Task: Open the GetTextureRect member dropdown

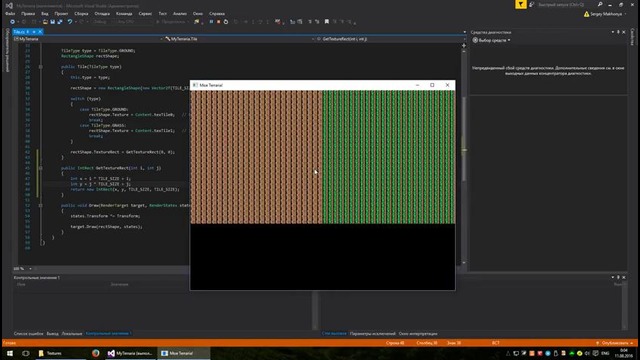Action: pos(391,39)
